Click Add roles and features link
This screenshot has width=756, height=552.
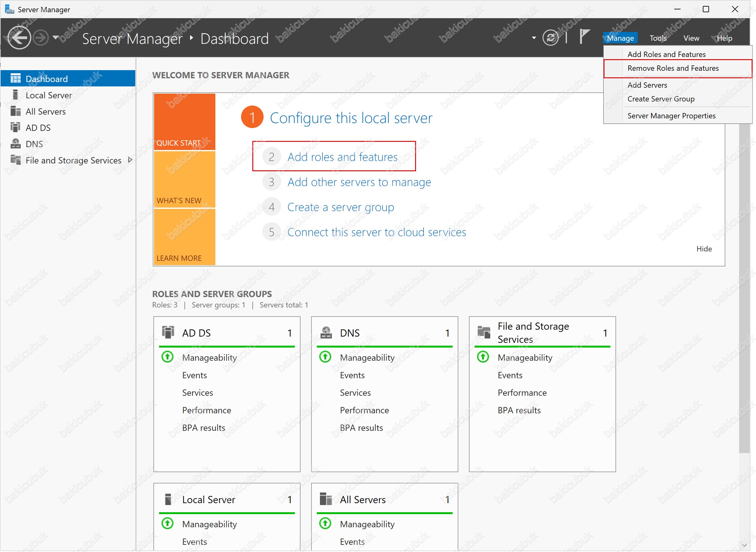coord(342,157)
